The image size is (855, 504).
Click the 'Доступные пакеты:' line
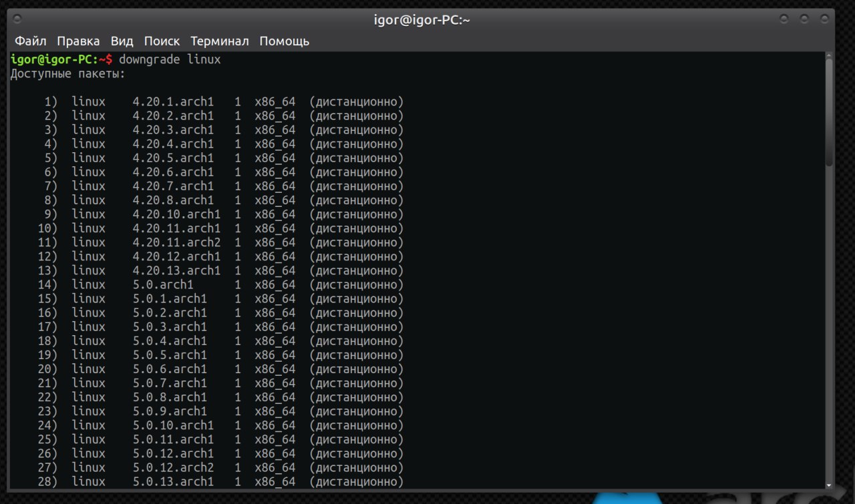(x=68, y=73)
